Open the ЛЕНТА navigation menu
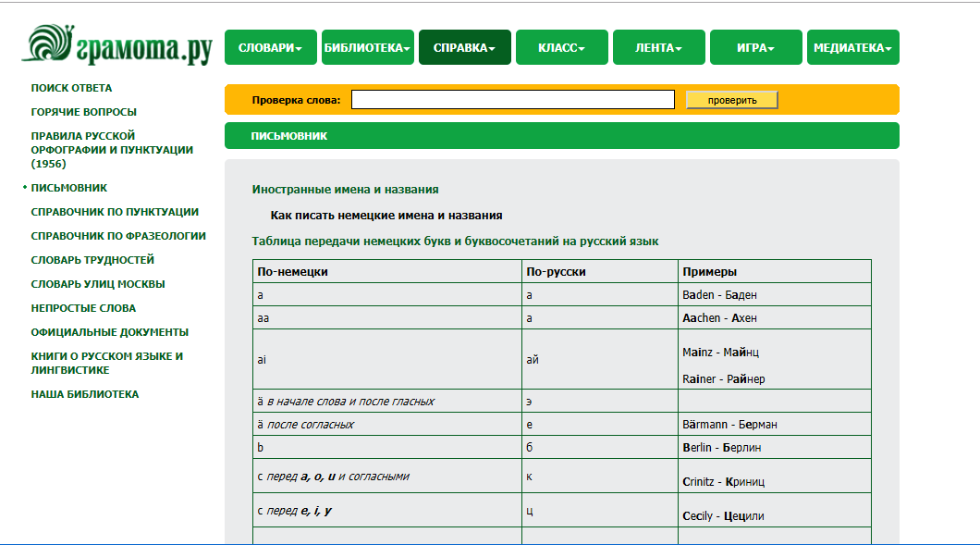The image size is (980, 545). click(659, 47)
